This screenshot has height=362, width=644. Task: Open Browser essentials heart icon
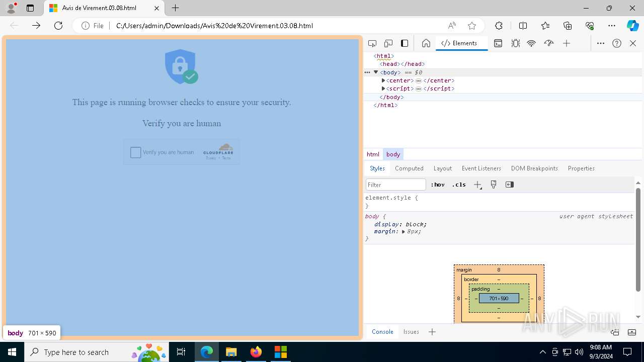pos(590,26)
